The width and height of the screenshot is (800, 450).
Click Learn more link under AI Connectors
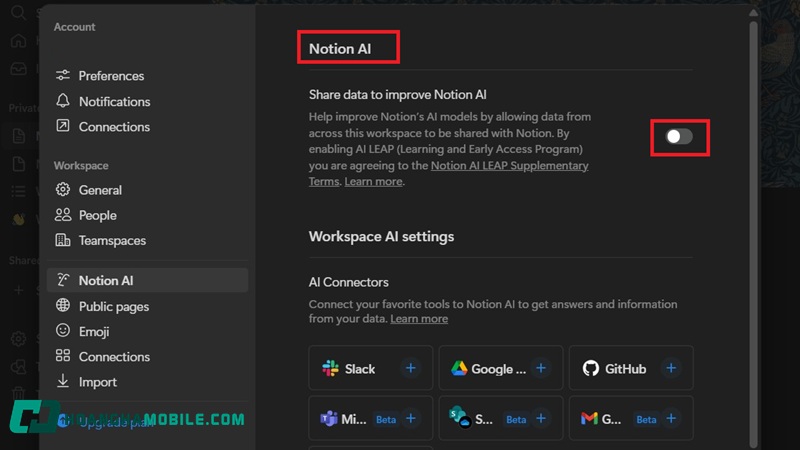pyautogui.click(x=419, y=319)
